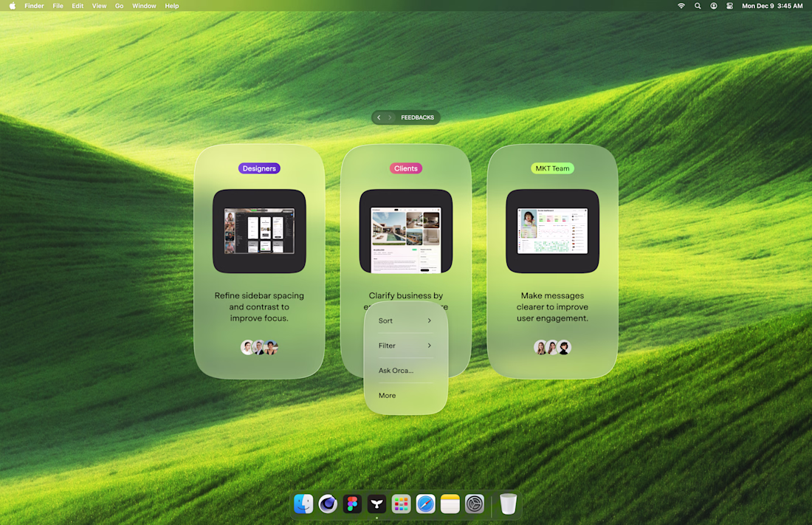812x525 pixels.
Task: Open the Help menu
Action: click(172, 6)
